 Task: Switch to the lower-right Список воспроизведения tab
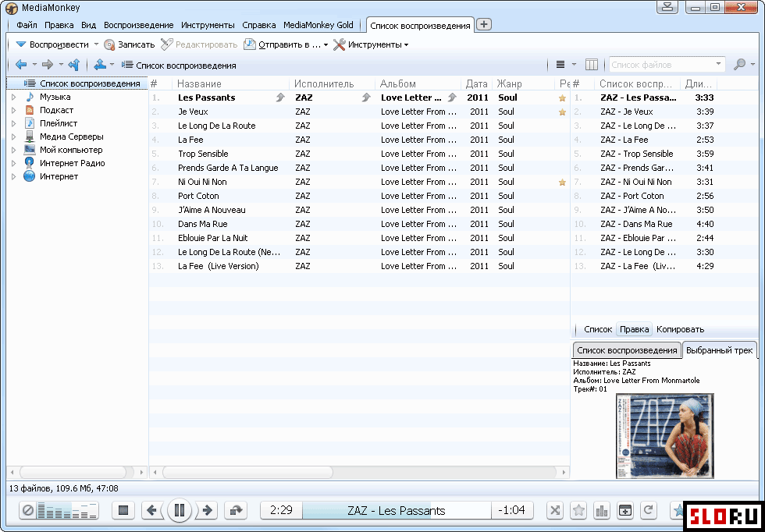coord(627,350)
